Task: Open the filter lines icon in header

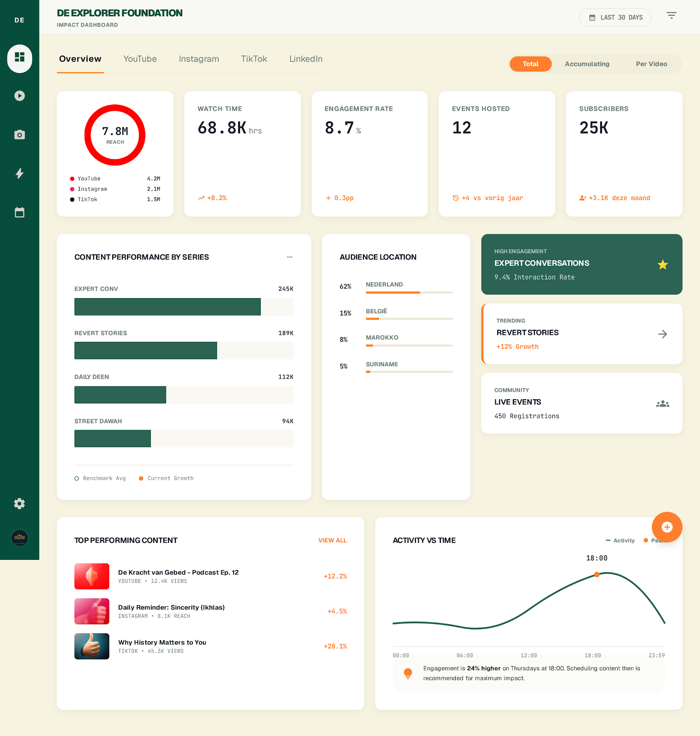Action: [x=671, y=16]
